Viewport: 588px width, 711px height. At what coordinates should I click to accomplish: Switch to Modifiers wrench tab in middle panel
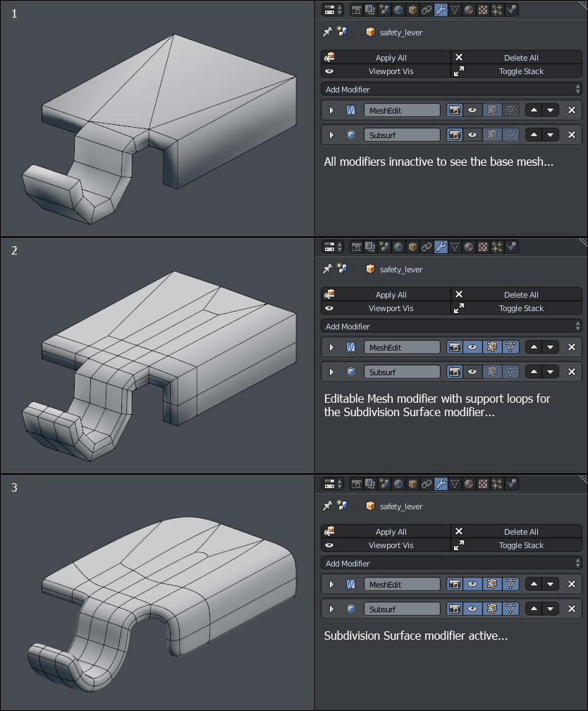(441, 247)
